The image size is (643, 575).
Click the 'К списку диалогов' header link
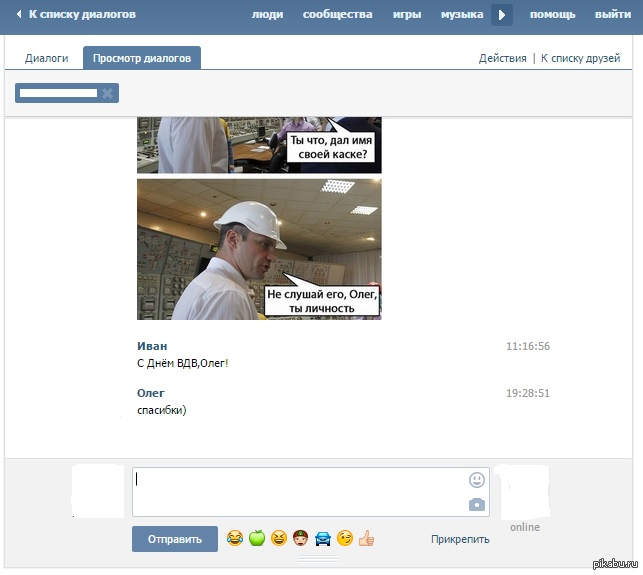tap(82, 14)
